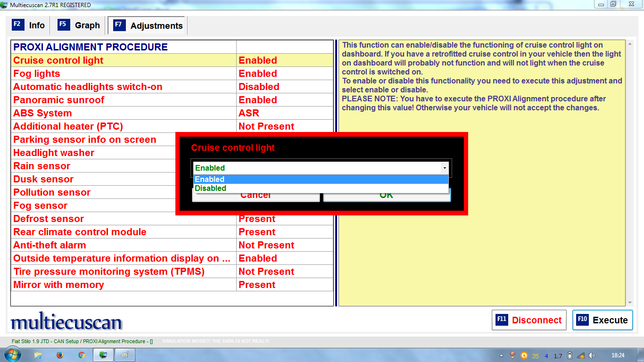Click Not Present value for Anti-theft alarm

266,245
